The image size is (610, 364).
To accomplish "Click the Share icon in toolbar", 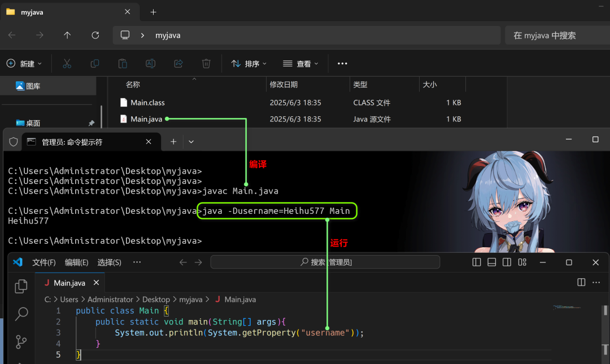I will (178, 63).
